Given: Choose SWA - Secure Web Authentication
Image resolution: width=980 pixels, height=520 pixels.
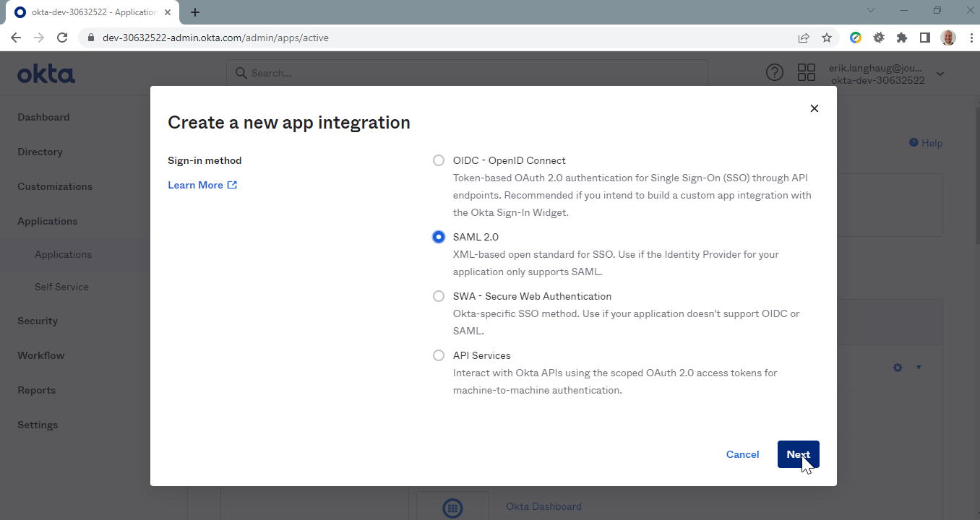Looking at the screenshot, I should coord(439,296).
